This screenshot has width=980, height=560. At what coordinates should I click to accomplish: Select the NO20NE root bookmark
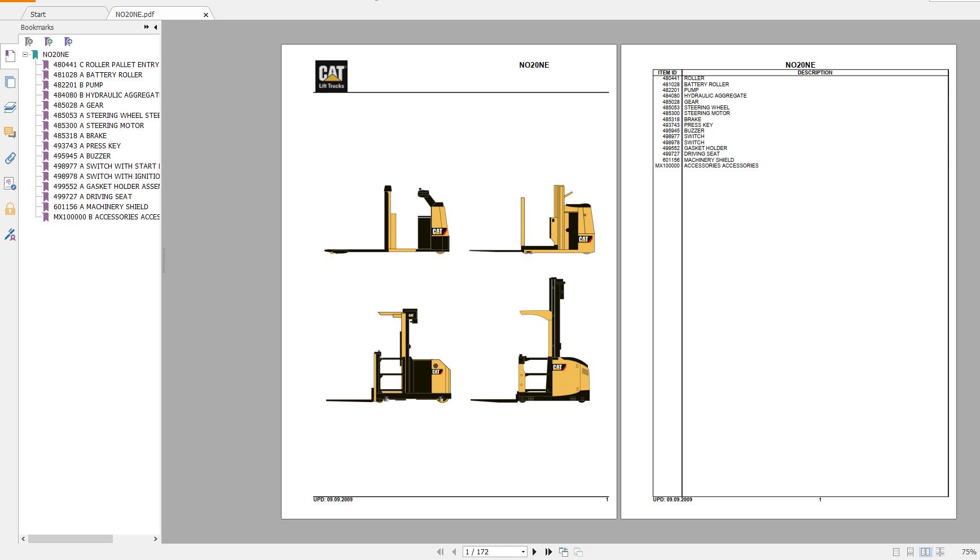pos(56,55)
